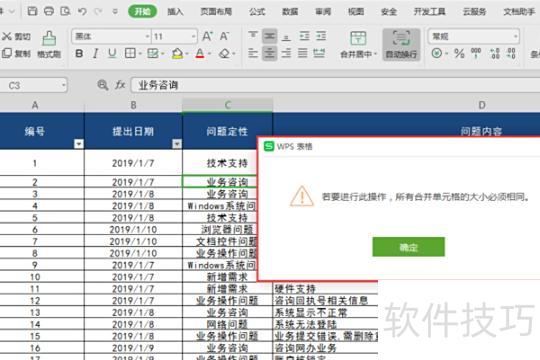Toggle Underline formatting
Screen dimensions: 540x360
(x=112, y=53)
